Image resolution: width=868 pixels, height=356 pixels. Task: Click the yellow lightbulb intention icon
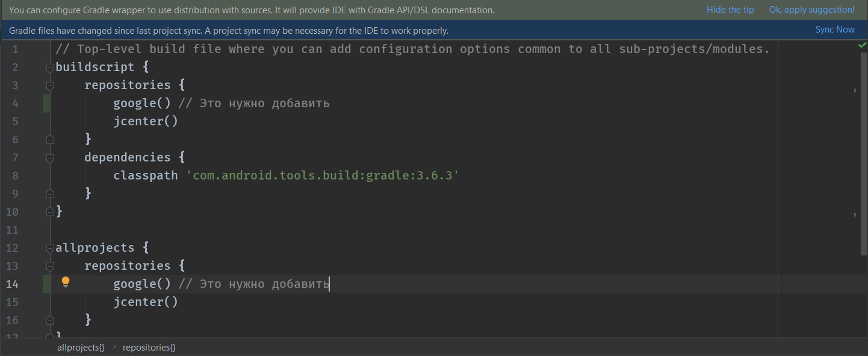pos(66,283)
